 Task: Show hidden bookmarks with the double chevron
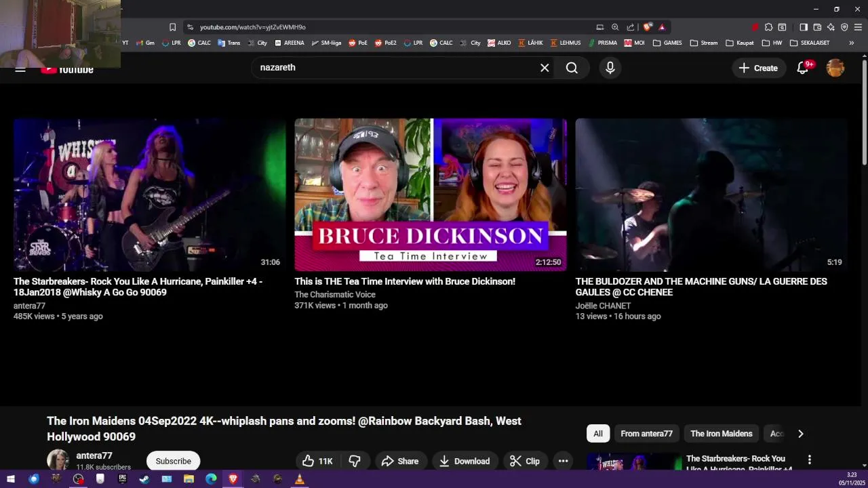[x=852, y=43]
